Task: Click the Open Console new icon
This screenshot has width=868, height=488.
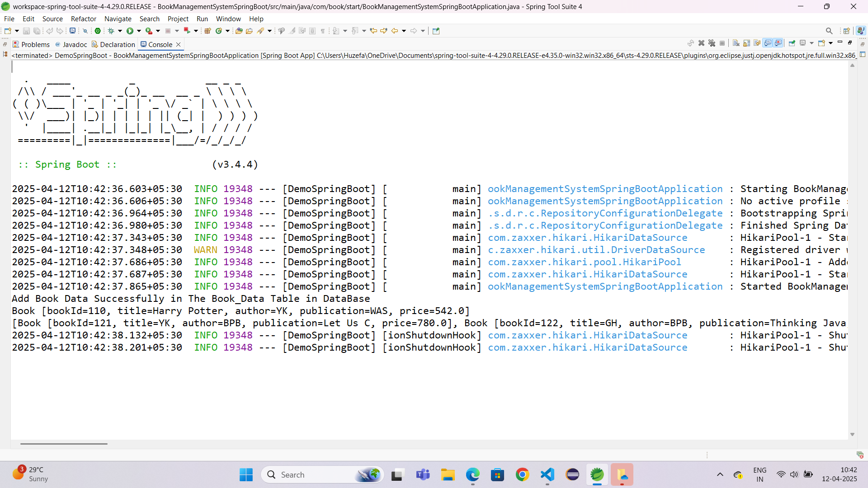Action: [822, 43]
